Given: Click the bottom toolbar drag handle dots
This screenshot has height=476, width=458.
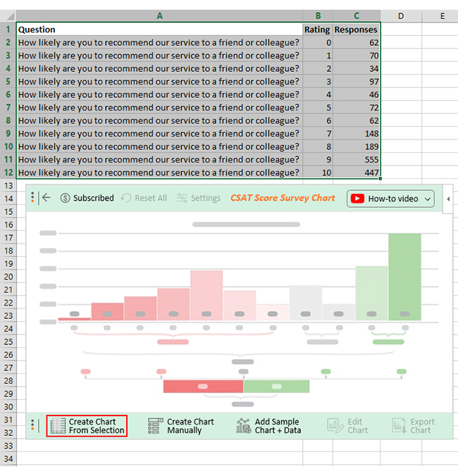Looking at the screenshot, I should coord(32,425).
